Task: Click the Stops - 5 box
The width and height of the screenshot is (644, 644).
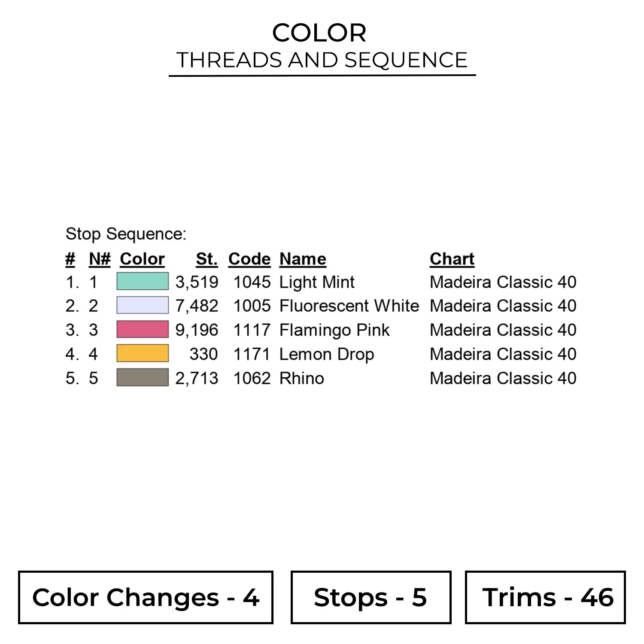Action: point(371,597)
